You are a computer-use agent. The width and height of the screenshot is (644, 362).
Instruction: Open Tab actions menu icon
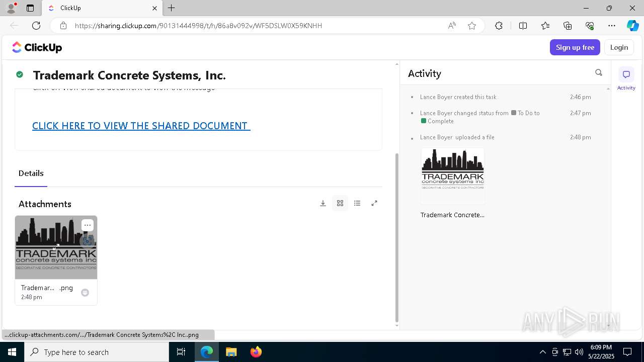(x=30, y=8)
